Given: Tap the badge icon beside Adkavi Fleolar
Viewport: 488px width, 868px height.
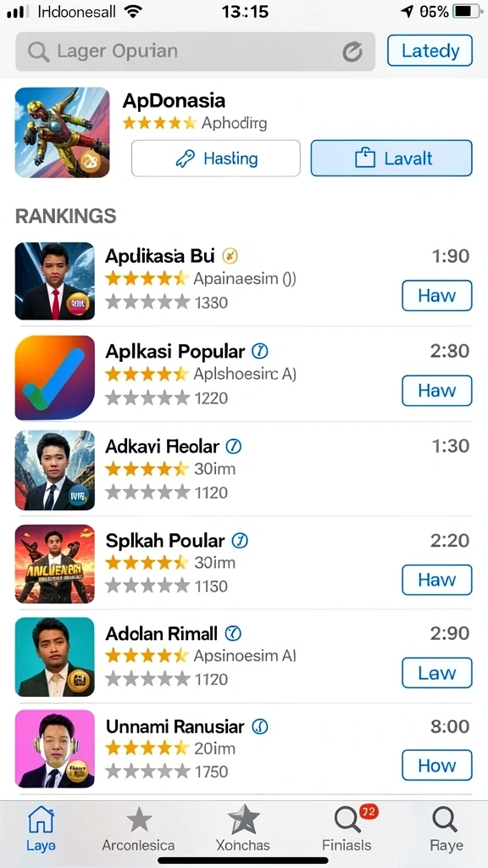Looking at the screenshot, I should (x=234, y=446).
